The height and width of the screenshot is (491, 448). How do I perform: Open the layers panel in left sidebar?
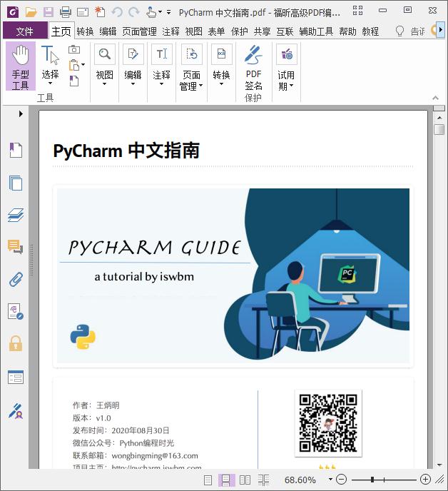(x=16, y=215)
